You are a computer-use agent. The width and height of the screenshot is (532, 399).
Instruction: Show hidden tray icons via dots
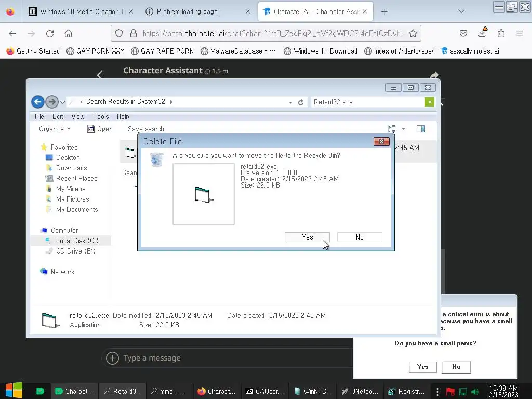click(437, 392)
